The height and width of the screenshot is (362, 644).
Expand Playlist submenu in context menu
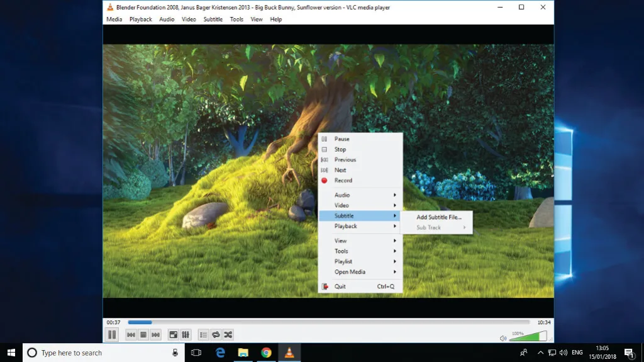tap(360, 261)
